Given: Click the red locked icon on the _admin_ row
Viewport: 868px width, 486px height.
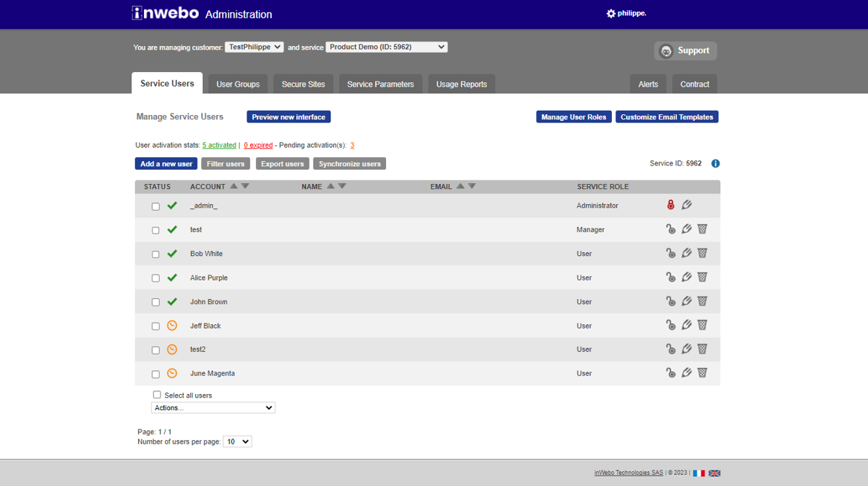Looking at the screenshot, I should (670, 204).
